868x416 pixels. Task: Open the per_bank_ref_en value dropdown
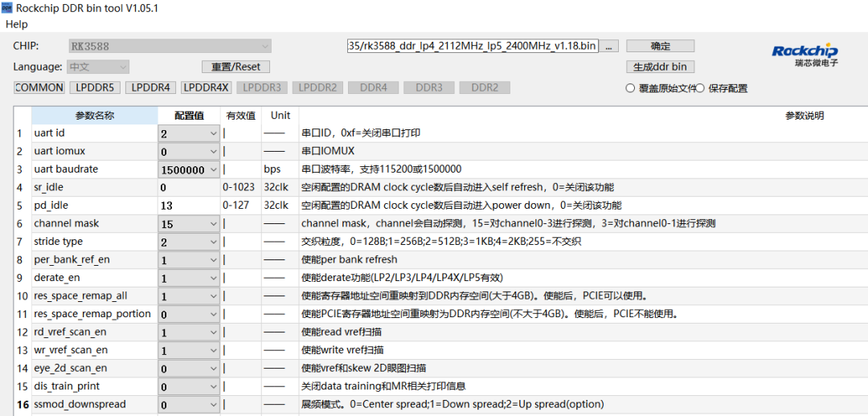(x=189, y=260)
